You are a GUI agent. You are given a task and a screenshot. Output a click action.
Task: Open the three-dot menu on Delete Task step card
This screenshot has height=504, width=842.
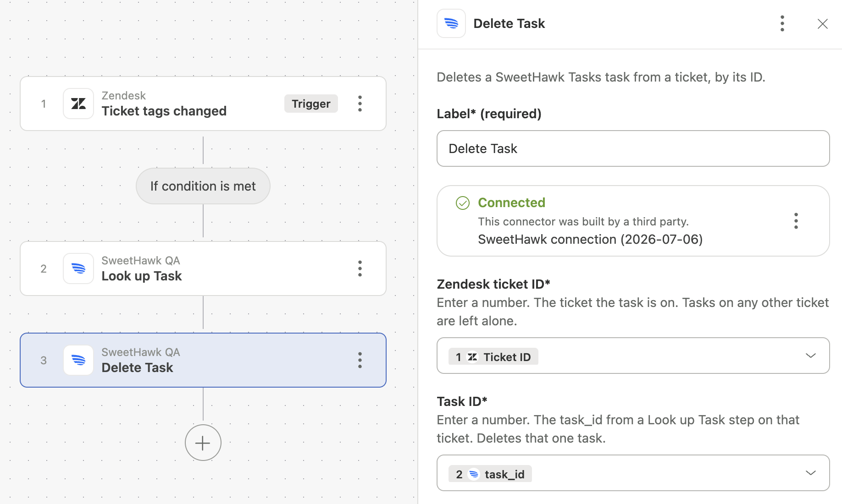tap(360, 360)
